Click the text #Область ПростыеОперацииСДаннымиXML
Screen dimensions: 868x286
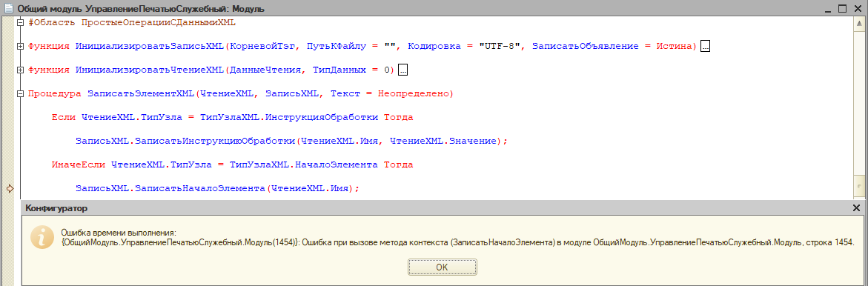(132, 23)
